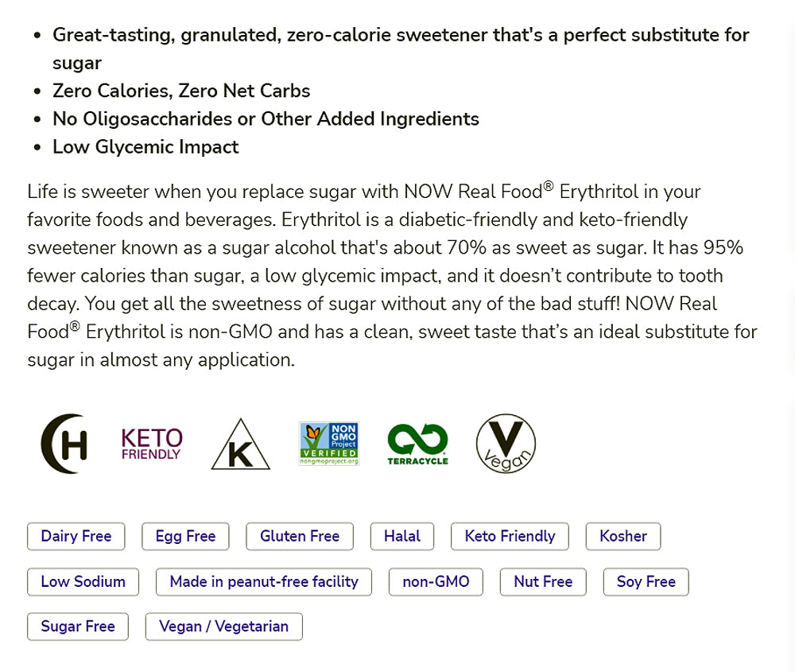Click the Vegan V circle icon
Viewport: 795px width, 672px height.
[x=506, y=444]
